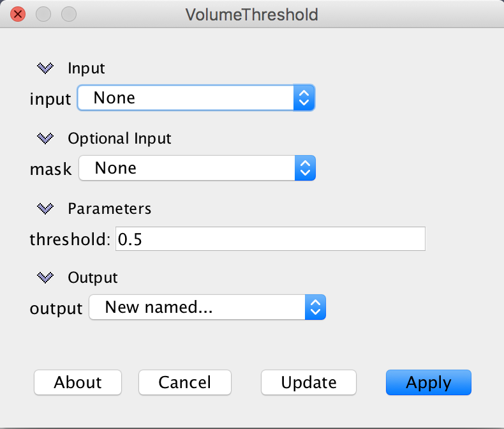Viewport: 504px width, 429px height.
Task: Click the "Input" section heading text
Action: (86, 68)
